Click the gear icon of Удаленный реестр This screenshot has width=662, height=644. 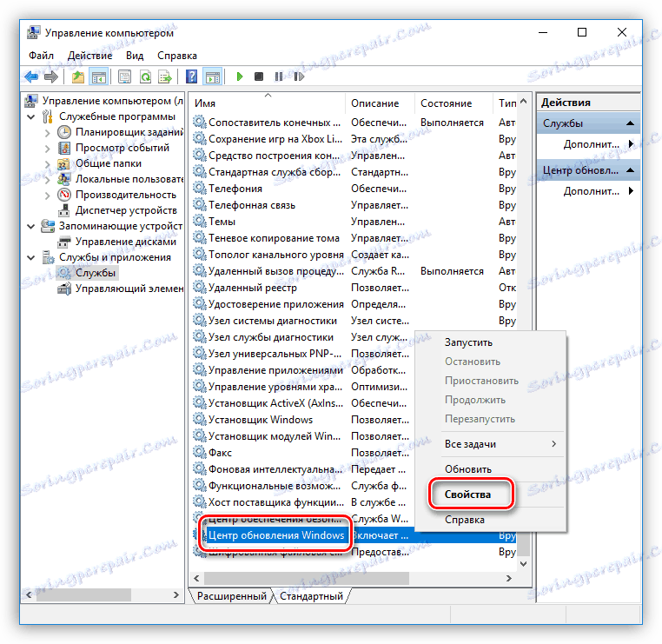(199, 287)
